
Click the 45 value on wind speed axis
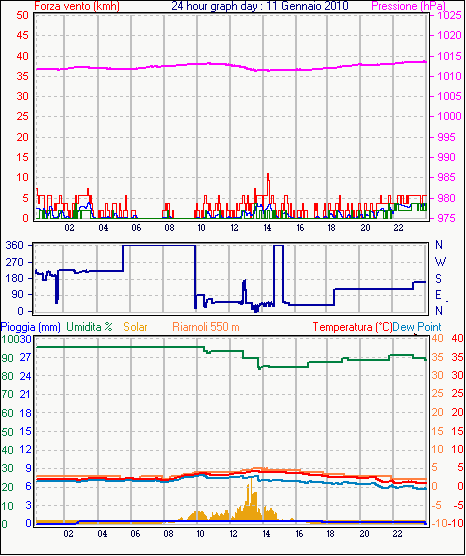[x=22, y=35]
